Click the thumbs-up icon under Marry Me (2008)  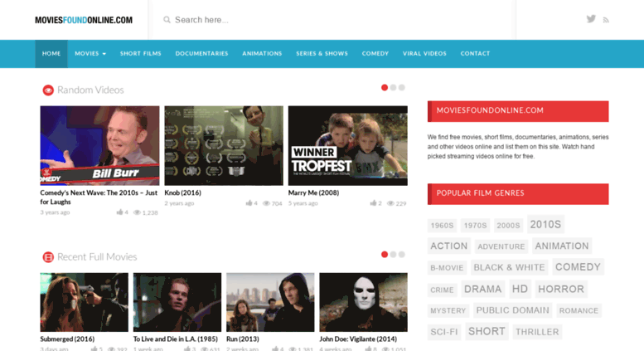pyautogui.click(x=373, y=203)
